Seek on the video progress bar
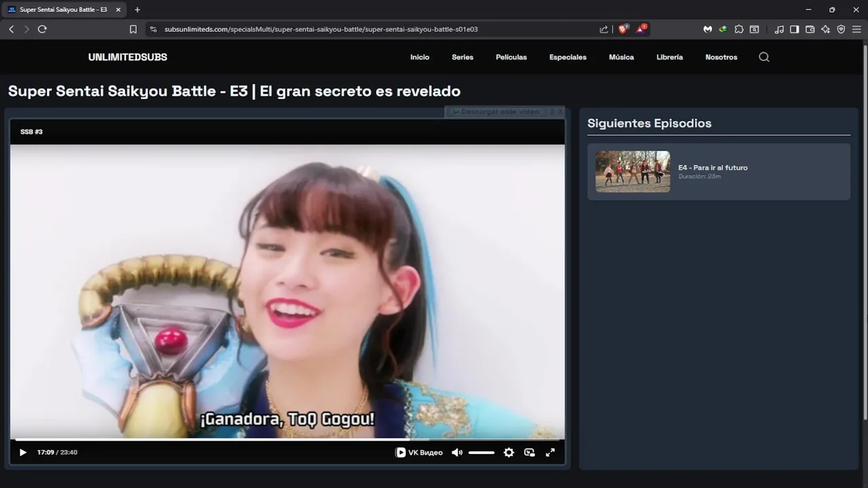This screenshot has width=868, height=488. pos(288,439)
